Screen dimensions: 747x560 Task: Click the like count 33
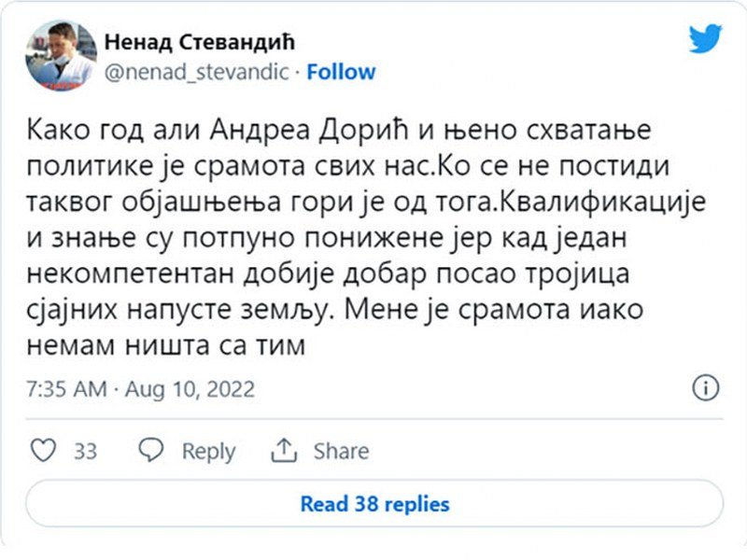click(x=86, y=452)
